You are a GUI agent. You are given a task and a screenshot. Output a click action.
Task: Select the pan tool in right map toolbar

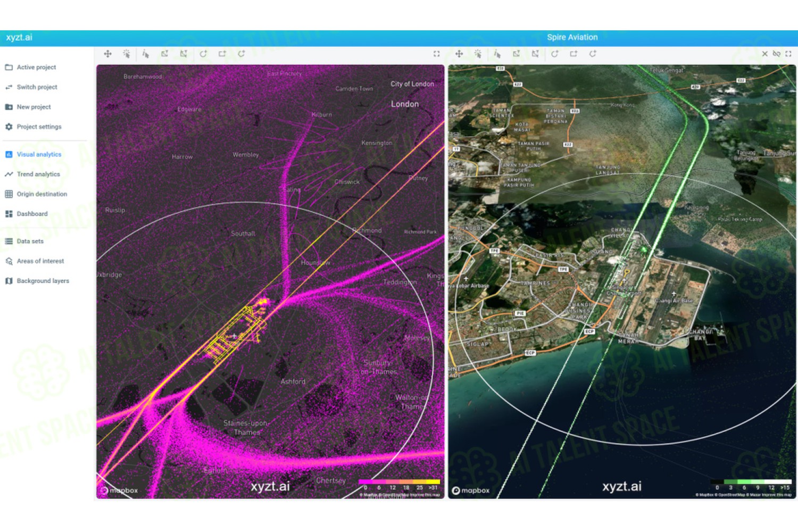click(459, 54)
